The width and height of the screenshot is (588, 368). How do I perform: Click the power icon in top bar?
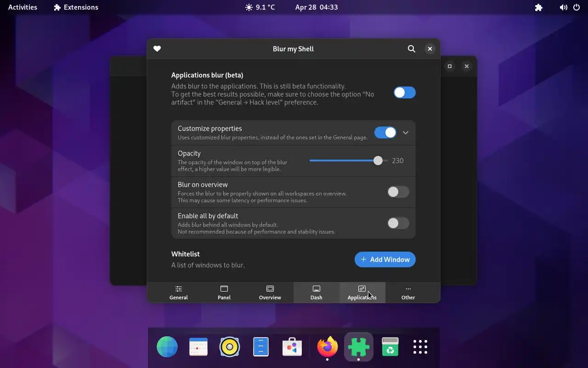pos(577,7)
